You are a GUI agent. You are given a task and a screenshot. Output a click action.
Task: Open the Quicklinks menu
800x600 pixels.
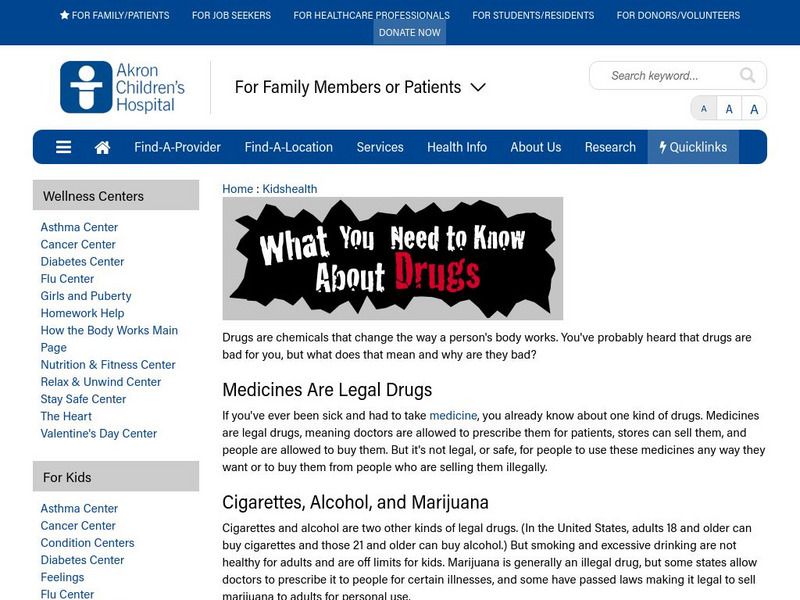pos(693,147)
